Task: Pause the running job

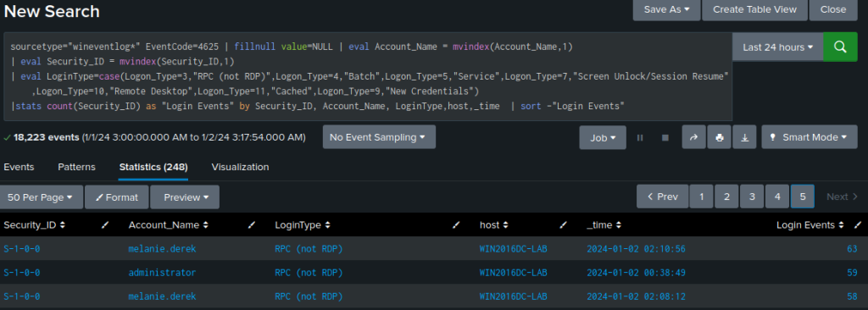Action: (640, 137)
